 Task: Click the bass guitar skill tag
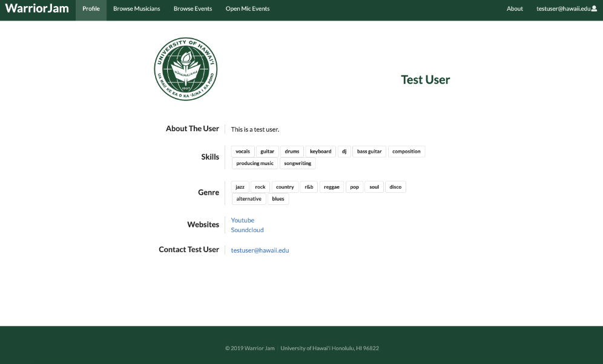[x=369, y=151]
